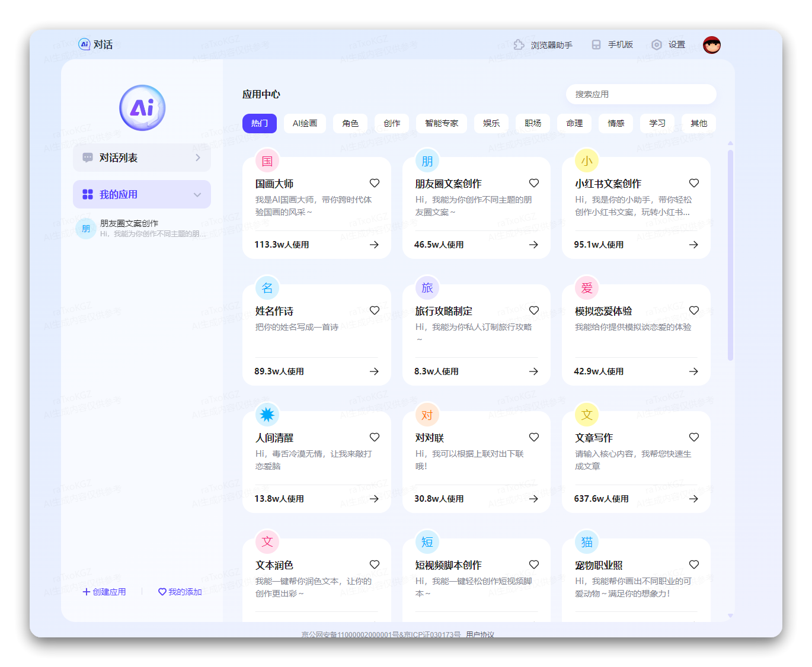Click the mobile version icon
Screen dimensions: 812x667
coord(596,45)
